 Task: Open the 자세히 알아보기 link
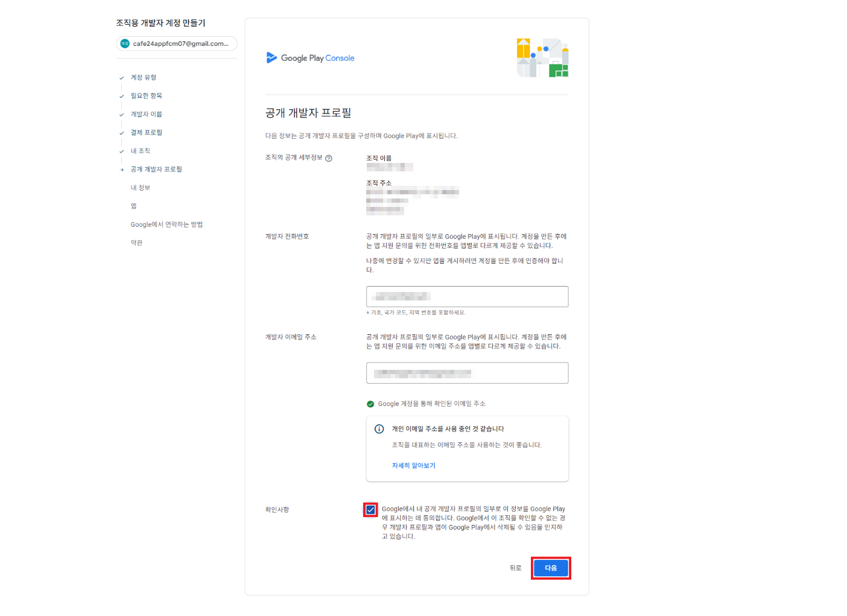[414, 466]
